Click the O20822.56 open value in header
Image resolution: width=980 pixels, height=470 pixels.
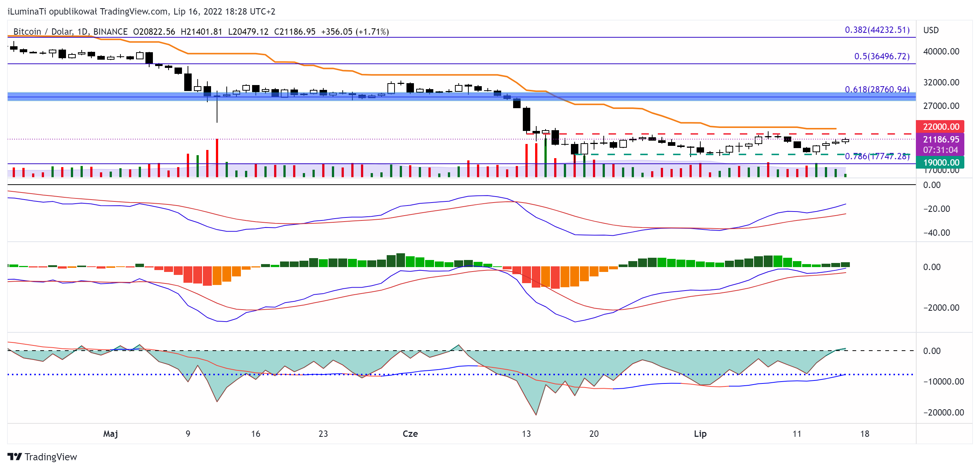[154, 32]
